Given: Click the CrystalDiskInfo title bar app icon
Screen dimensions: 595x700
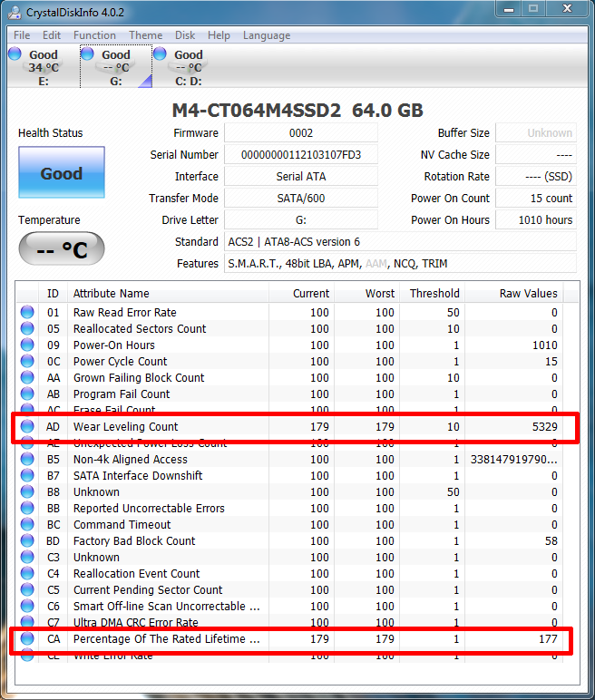Looking at the screenshot, I should (x=15, y=12).
